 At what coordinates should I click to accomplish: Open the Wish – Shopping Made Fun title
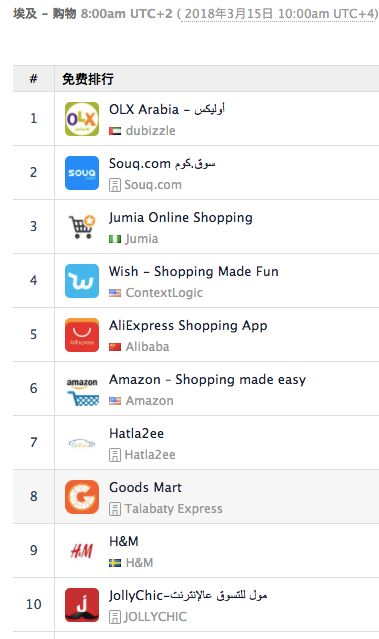pyautogui.click(x=194, y=271)
